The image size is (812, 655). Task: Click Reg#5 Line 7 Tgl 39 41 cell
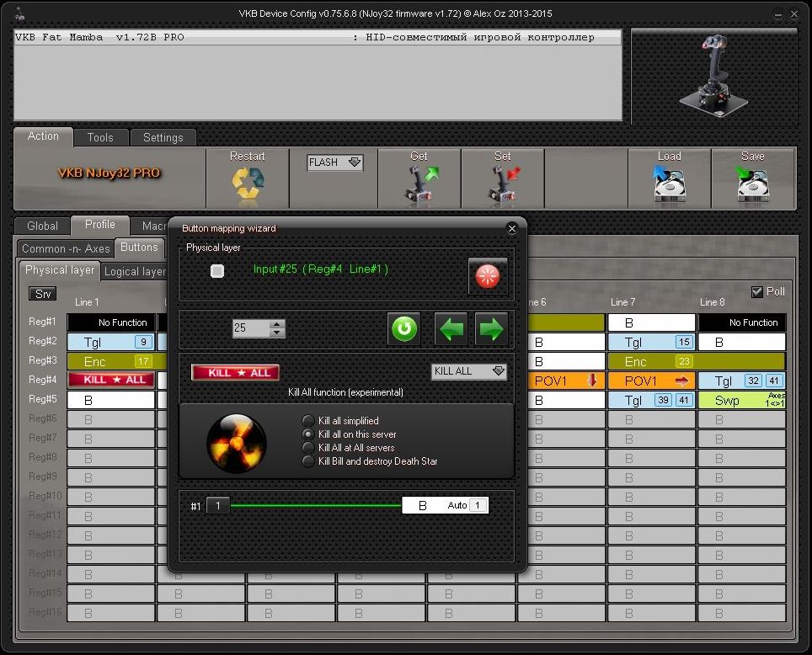pyautogui.click(x=651, y=400)
